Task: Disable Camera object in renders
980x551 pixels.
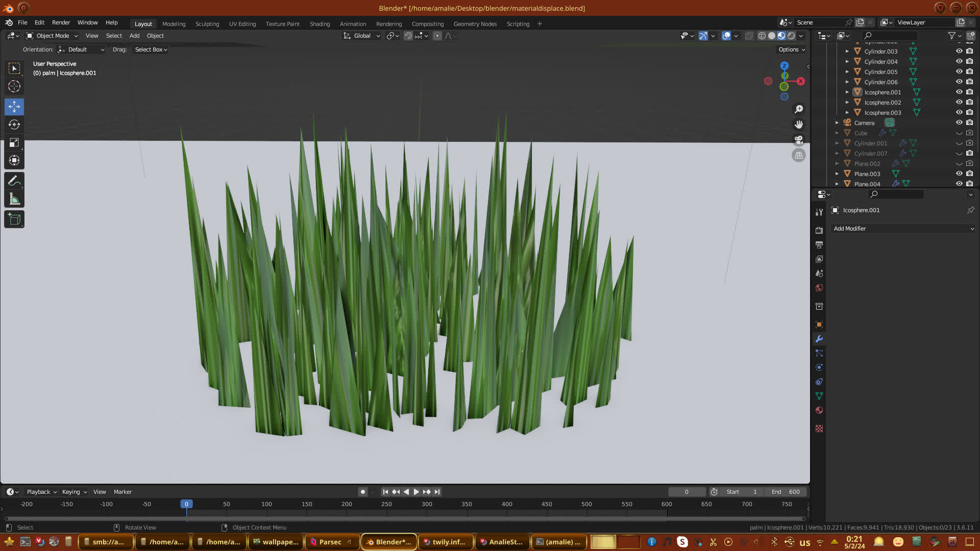Action: (970, 122)
